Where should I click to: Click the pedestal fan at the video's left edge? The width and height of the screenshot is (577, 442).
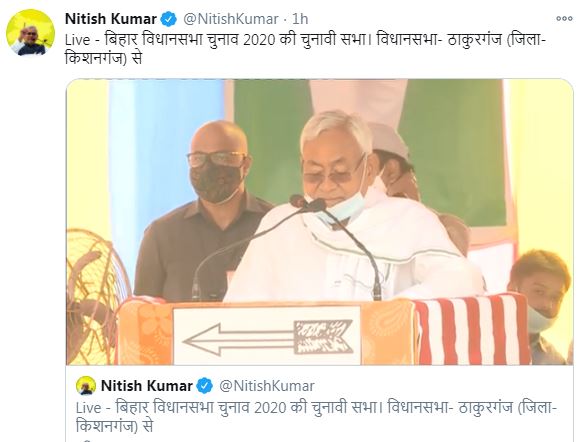[x=97, y=296]
